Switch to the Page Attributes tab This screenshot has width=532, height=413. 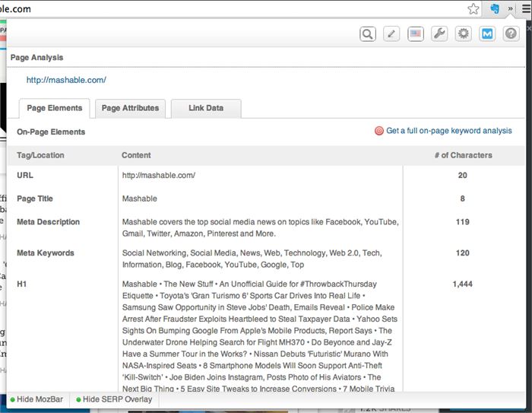[x=130, y=108]
